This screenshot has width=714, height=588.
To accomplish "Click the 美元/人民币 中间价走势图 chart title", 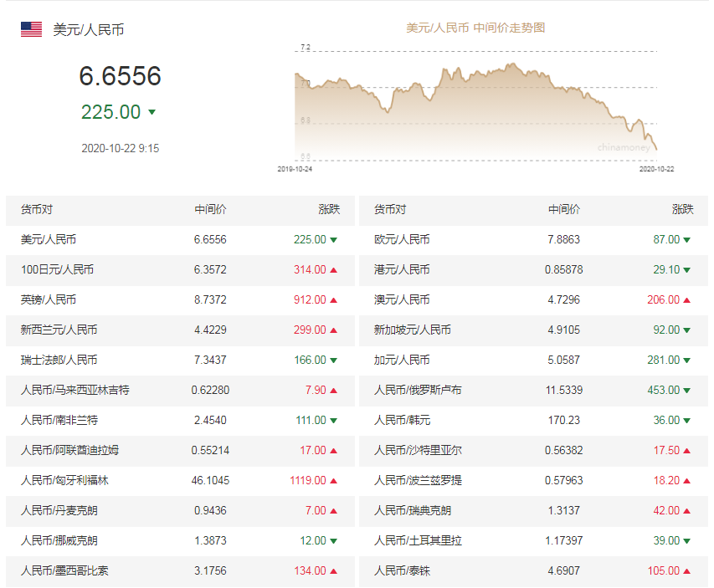I will (475, 28).
